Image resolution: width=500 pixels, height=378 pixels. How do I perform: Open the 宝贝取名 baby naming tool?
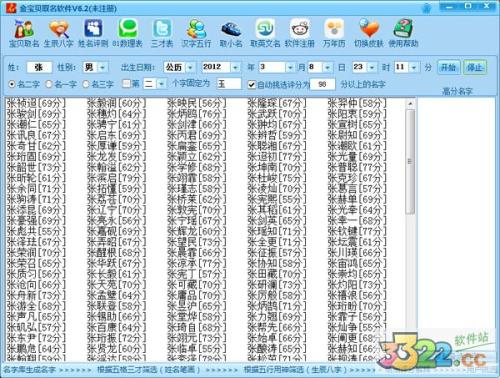[24, 33]
